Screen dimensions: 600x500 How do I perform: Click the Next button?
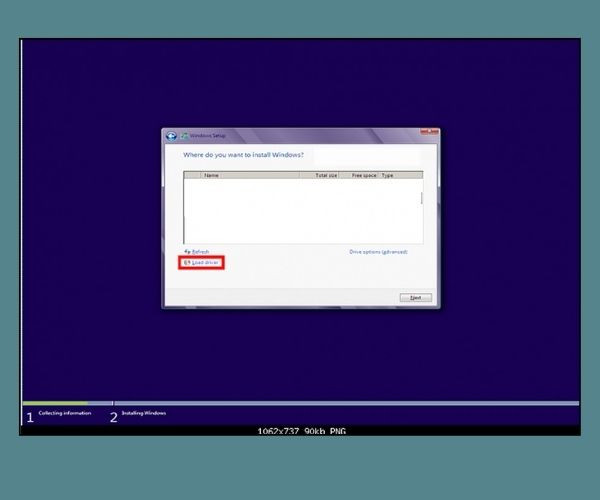[416, 298]
